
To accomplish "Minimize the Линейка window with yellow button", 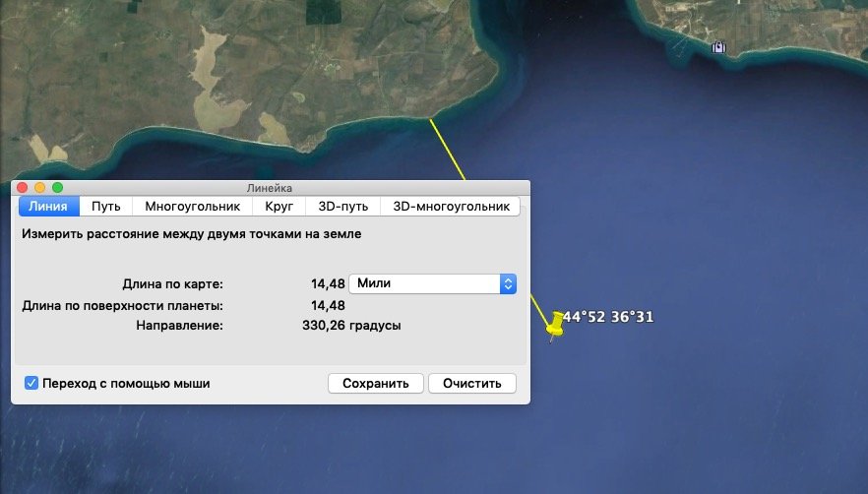I will (39, 187).
